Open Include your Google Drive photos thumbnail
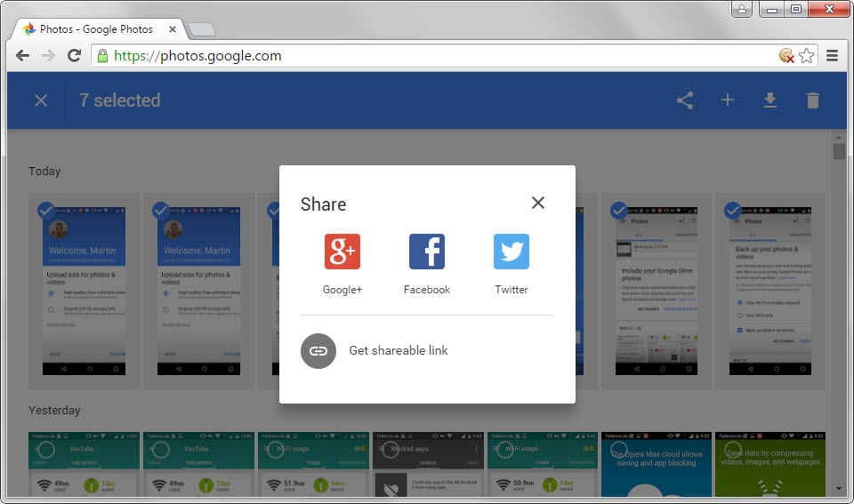This screenshot has height=504, width=854. (x=657, y=291)
